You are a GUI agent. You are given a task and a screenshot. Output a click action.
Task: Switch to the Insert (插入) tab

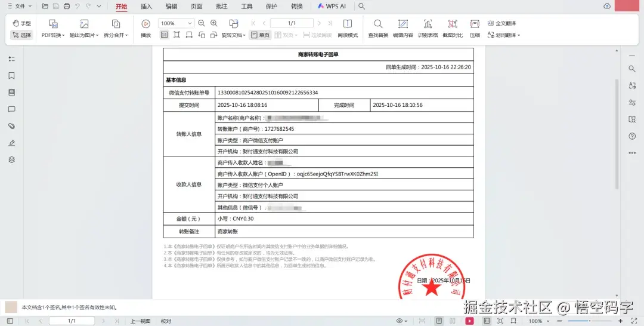point(146,6)
